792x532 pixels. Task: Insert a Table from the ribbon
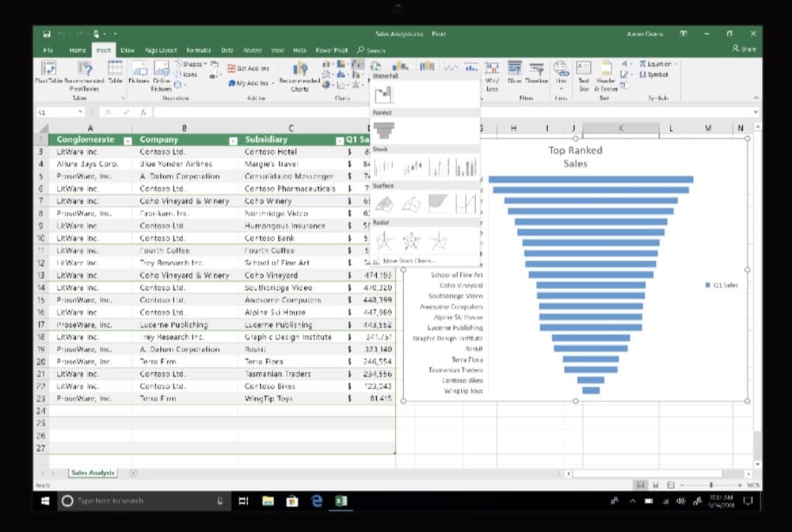point(115,72)
